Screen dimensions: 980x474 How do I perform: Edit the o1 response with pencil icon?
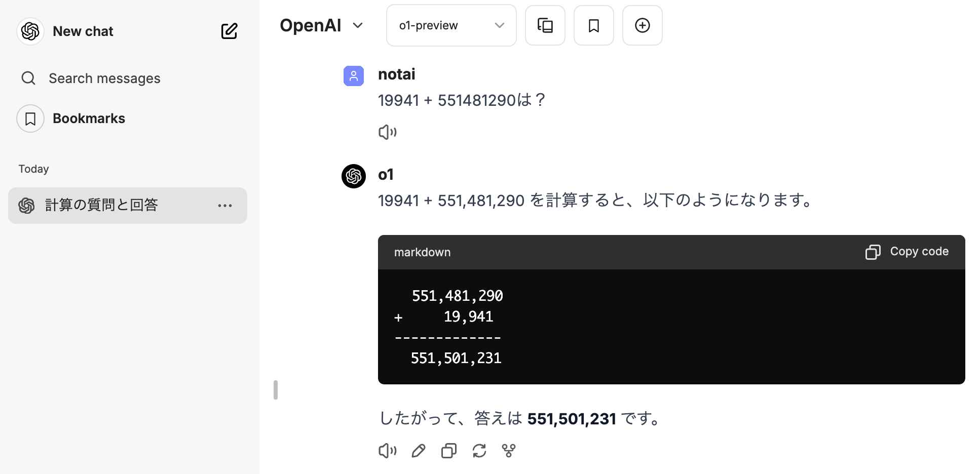click(419, 450)
